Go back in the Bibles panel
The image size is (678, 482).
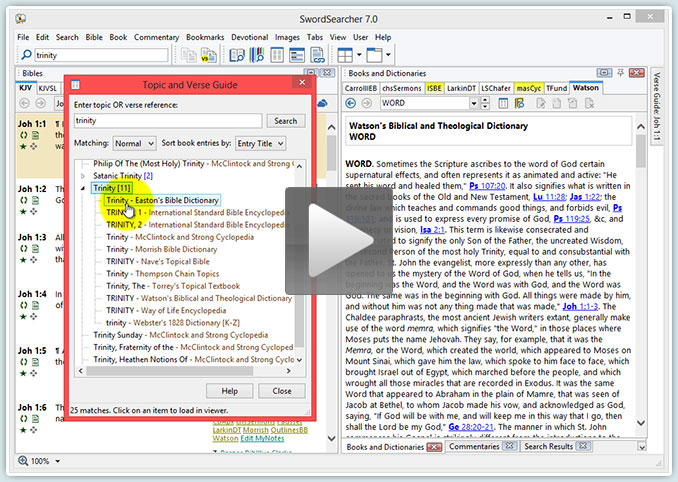(25, 103)
